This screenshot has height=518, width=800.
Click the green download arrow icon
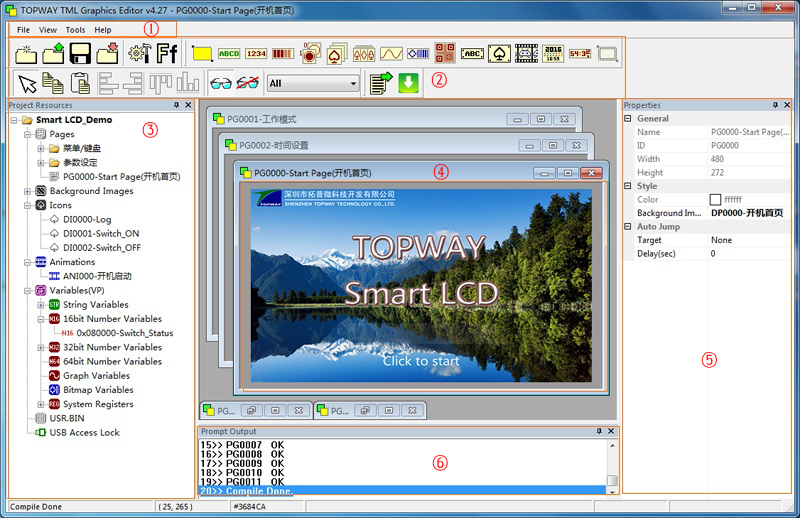tap(408, 83)
